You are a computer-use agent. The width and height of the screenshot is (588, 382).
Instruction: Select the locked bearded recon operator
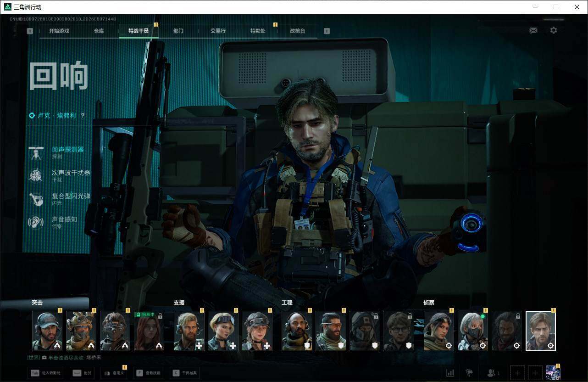pyautogui.click(x=507, y=331)
